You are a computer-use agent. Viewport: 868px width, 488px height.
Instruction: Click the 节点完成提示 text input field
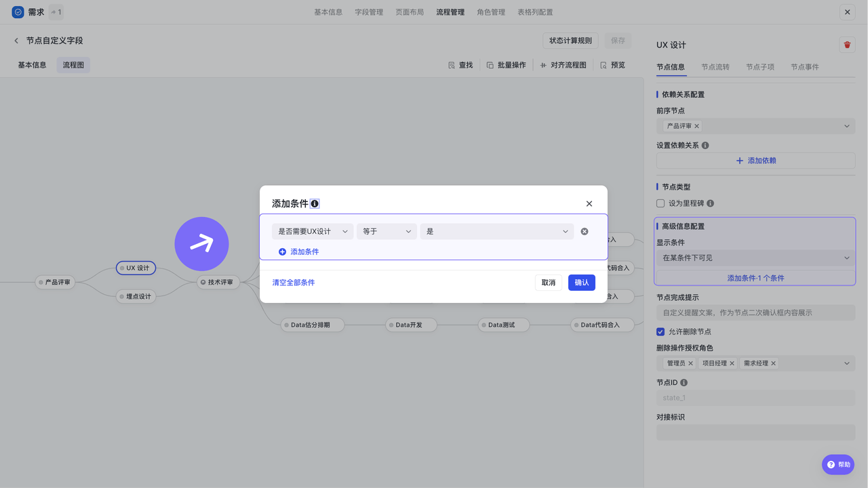(755, 312)
